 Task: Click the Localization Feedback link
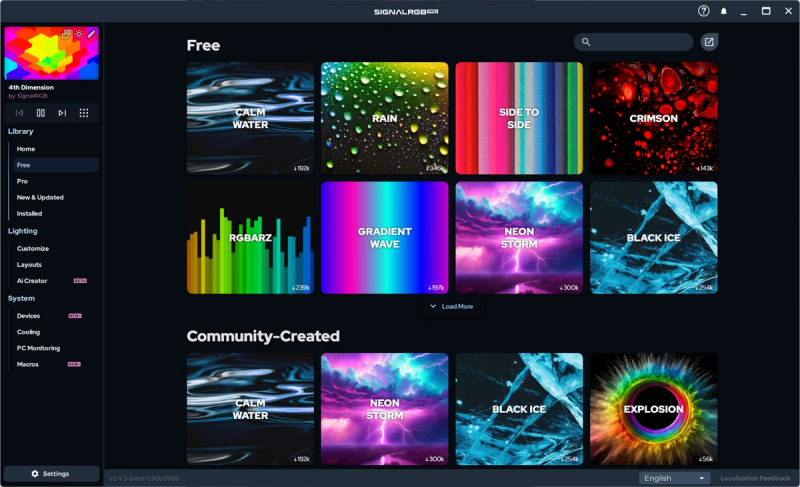755,478
